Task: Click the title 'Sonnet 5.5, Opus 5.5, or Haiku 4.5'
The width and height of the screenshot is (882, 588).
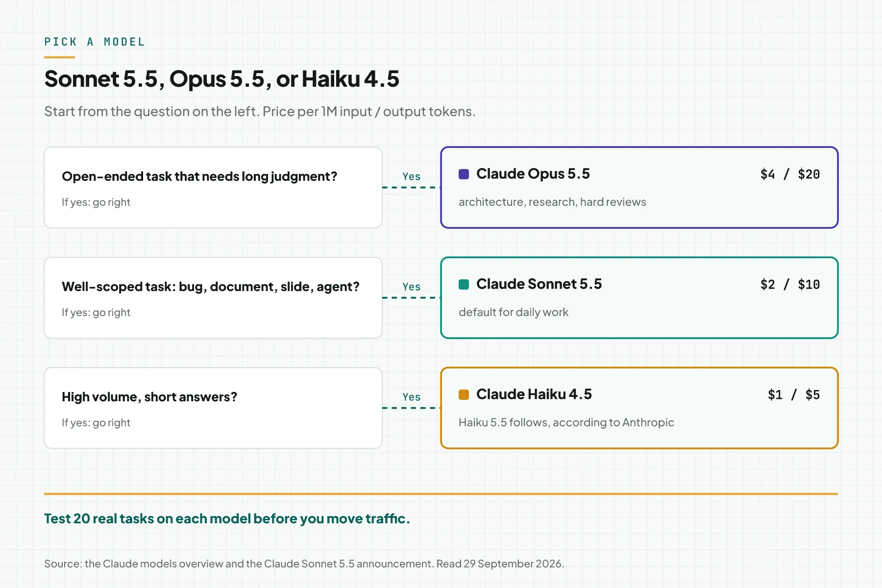Action: click(x=221, y=79)
